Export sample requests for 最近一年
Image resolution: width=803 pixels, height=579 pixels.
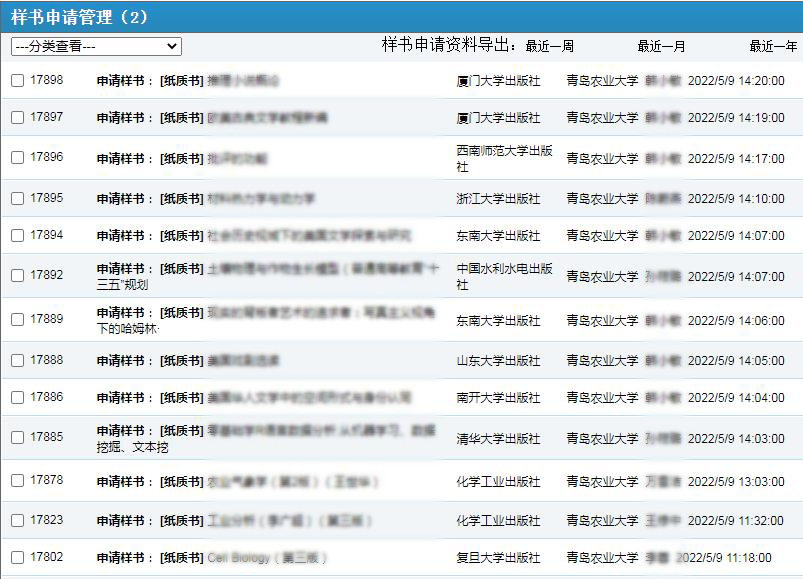pos(773,47)
